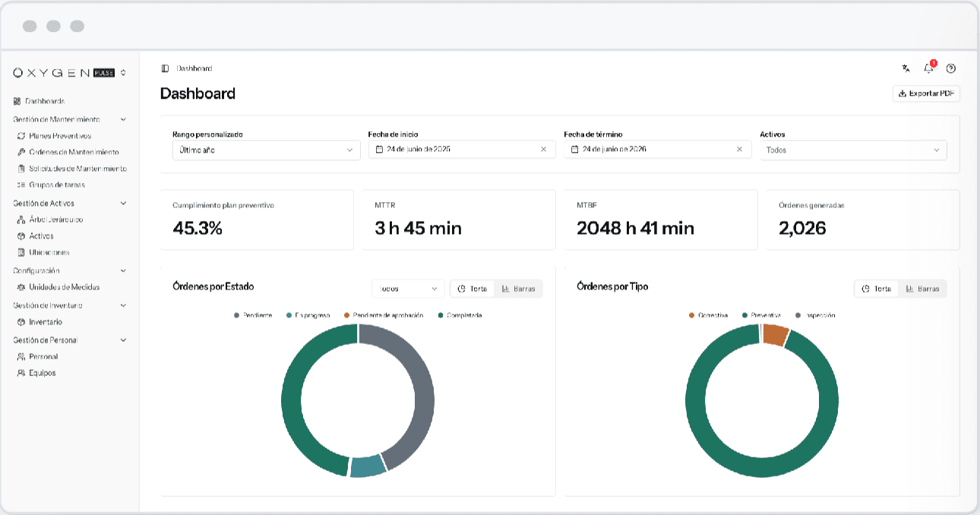The height and width of the screenshot is (515, 980).
Task: Go to Solicitudes de Mantenimiento
Action: [x=77, y=169]
